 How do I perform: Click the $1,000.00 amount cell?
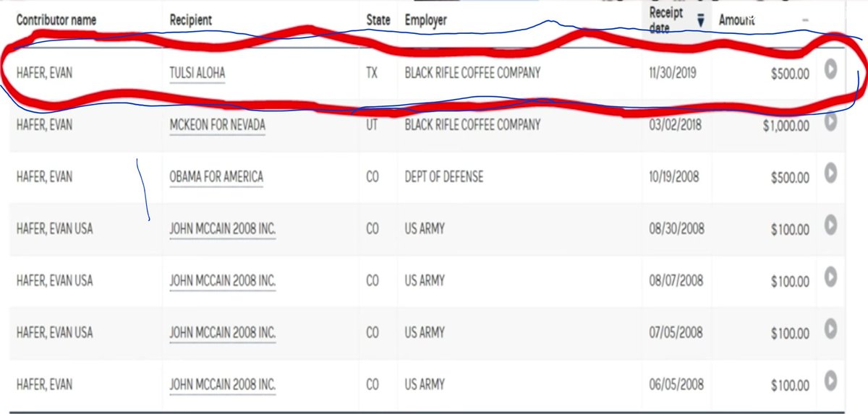point(785,126)
